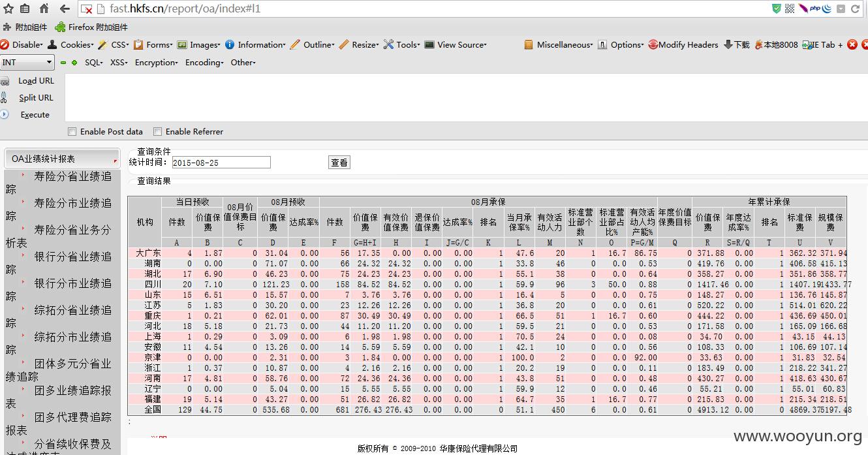Open the address bar history dropdown arrow
Image resolution: width=868 pixels, height=455 pixels.
[840, 9]
